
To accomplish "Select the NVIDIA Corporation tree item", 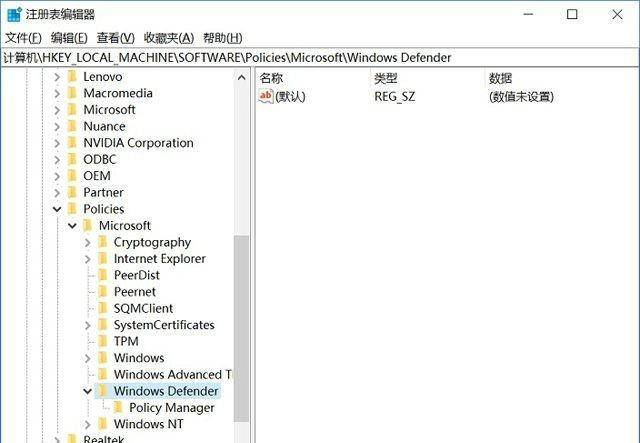I will tap(138, 143).
